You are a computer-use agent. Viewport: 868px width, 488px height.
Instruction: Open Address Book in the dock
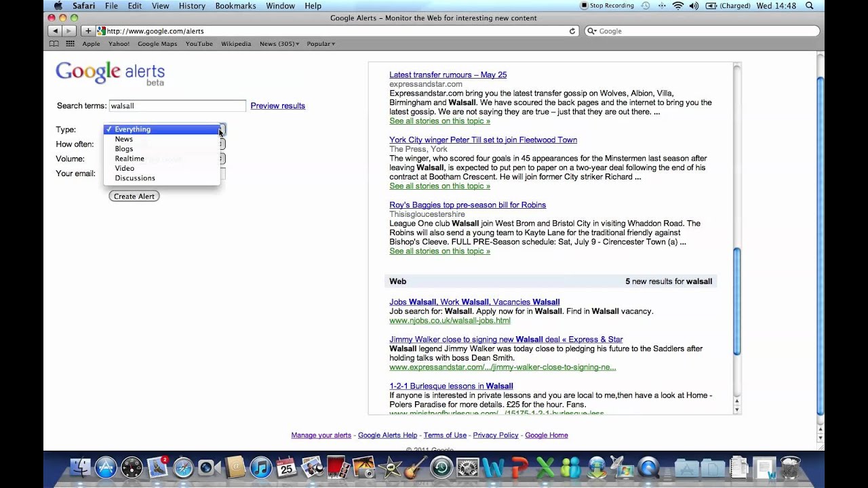click(235, 467)
